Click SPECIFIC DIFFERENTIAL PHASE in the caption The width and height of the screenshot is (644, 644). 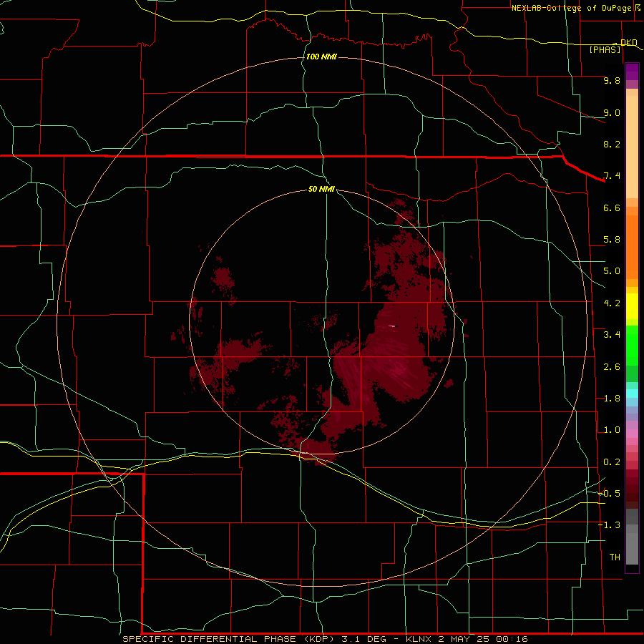[209, 639]
